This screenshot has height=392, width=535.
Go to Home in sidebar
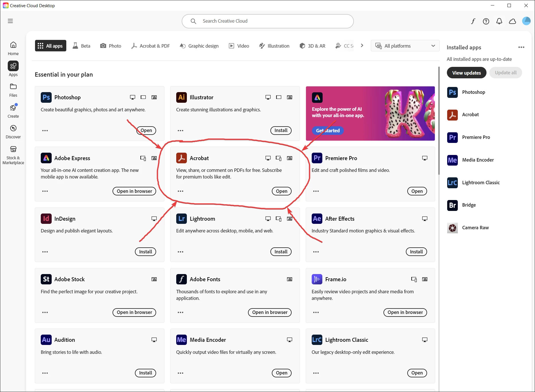click(x=13, y=48)
